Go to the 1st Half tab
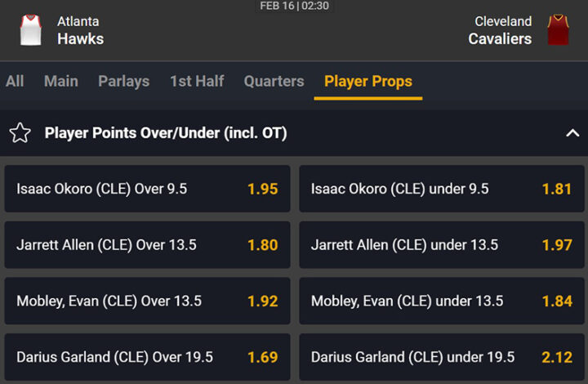The image size is (588, 384). click(x=197, y=81)
